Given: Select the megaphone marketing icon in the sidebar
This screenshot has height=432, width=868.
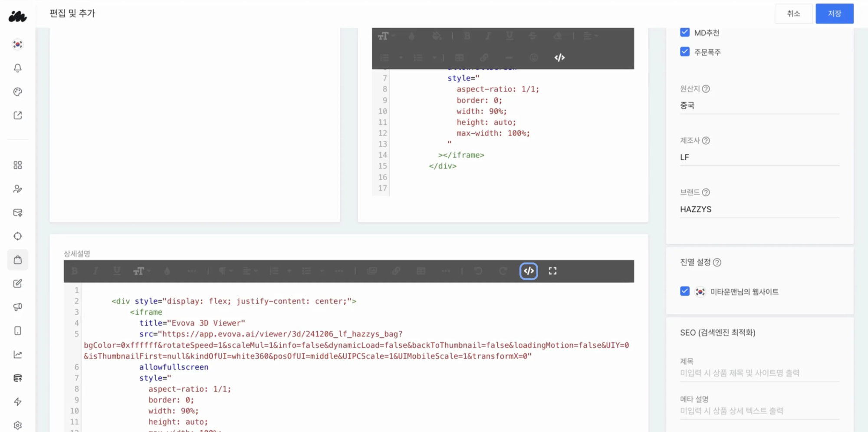Looking at the screenshot, I should 17,307.
